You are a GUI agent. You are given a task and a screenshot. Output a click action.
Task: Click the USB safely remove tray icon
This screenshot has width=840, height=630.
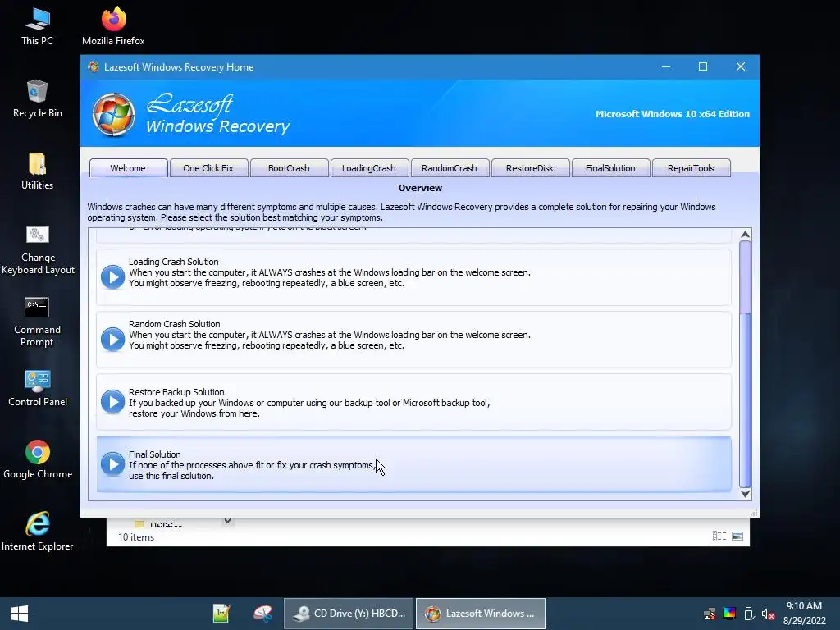[749, 614]
